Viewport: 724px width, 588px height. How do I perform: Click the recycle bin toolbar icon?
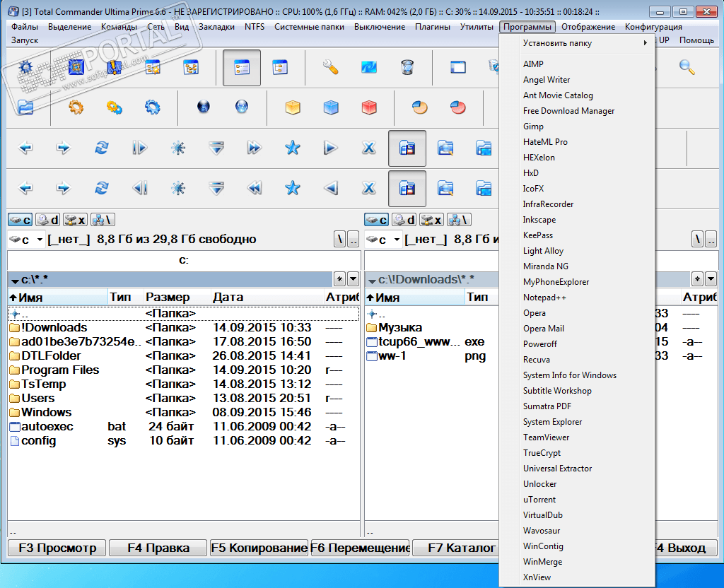407,68
